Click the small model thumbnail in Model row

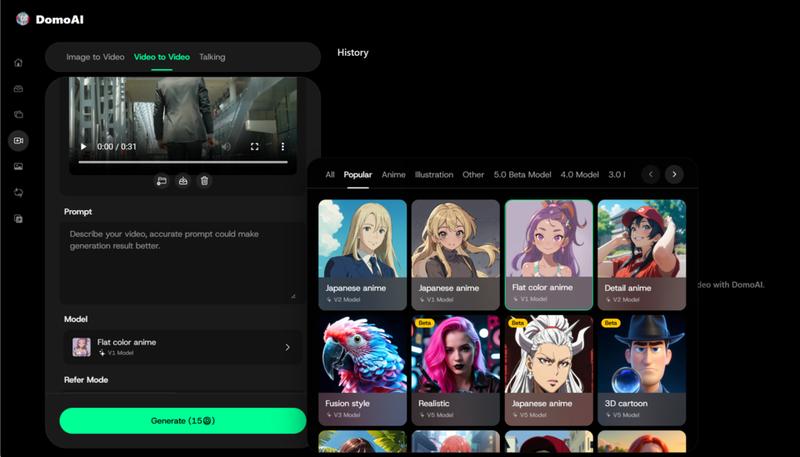point(81,347)
